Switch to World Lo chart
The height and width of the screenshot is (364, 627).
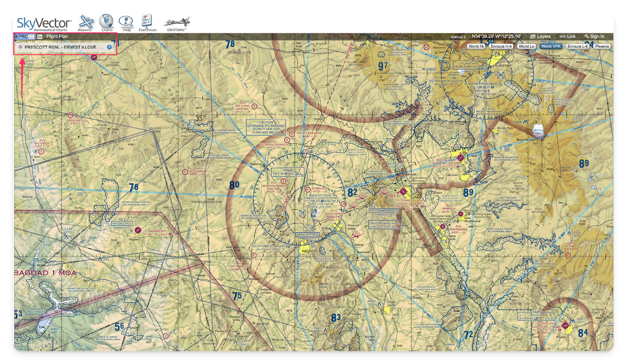coord(526,46)
